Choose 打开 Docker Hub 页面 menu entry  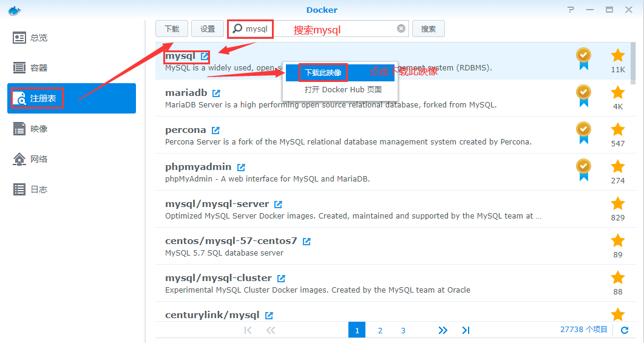click(x=343, y=90)
